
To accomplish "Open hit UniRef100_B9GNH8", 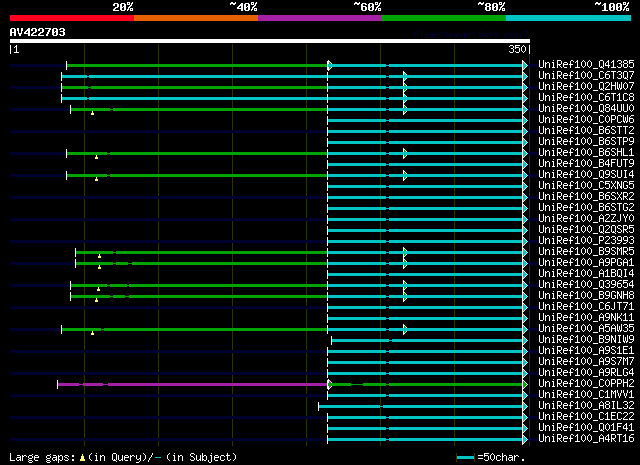I will coord(586,296).
